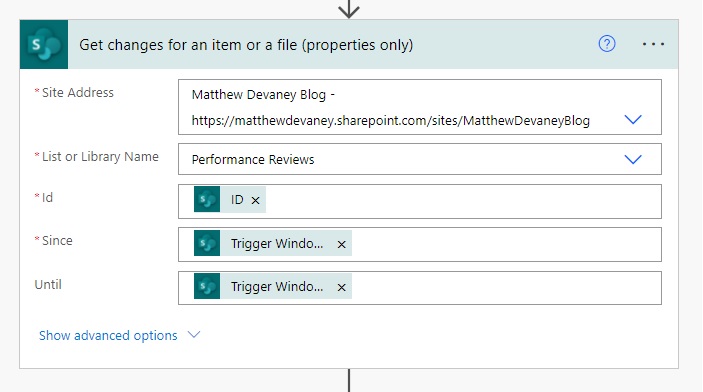This screenshot has width=703, height=392.
Task: Click SharePoint icon on Since token
Action: tap(207, 243)
